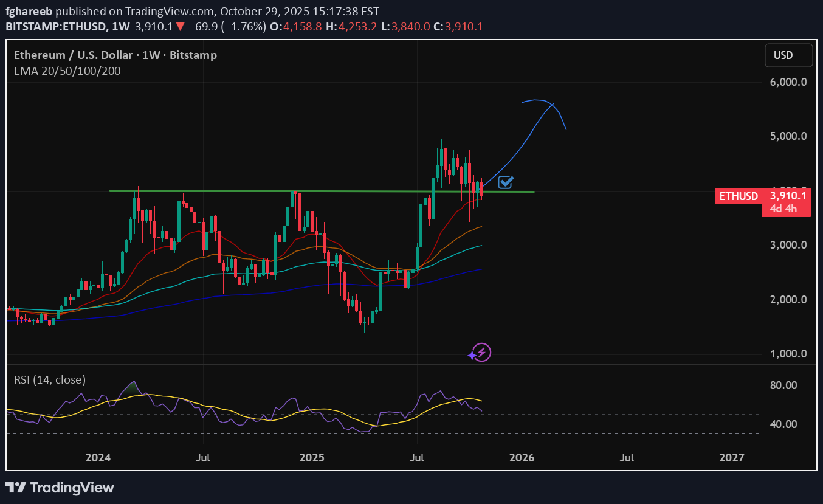
Task: Click the 2026 label on time axis
Action: click(522, 457)
